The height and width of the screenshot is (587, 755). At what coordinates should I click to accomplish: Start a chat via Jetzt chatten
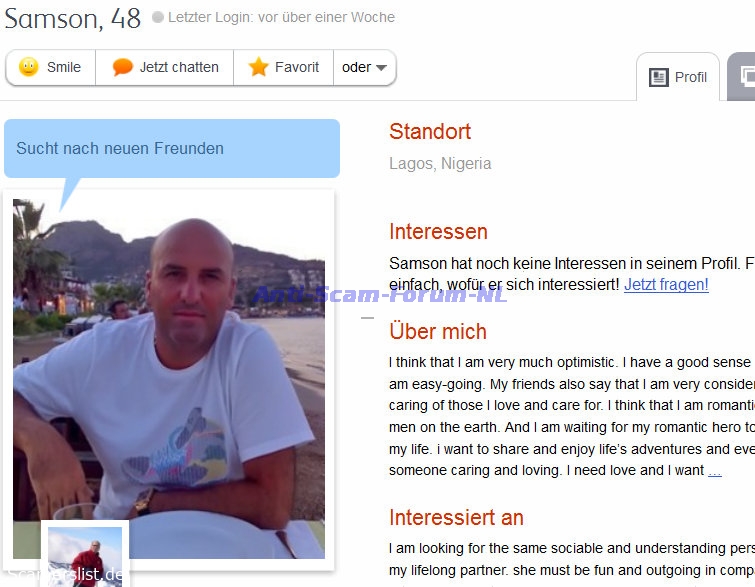[165, 67]
